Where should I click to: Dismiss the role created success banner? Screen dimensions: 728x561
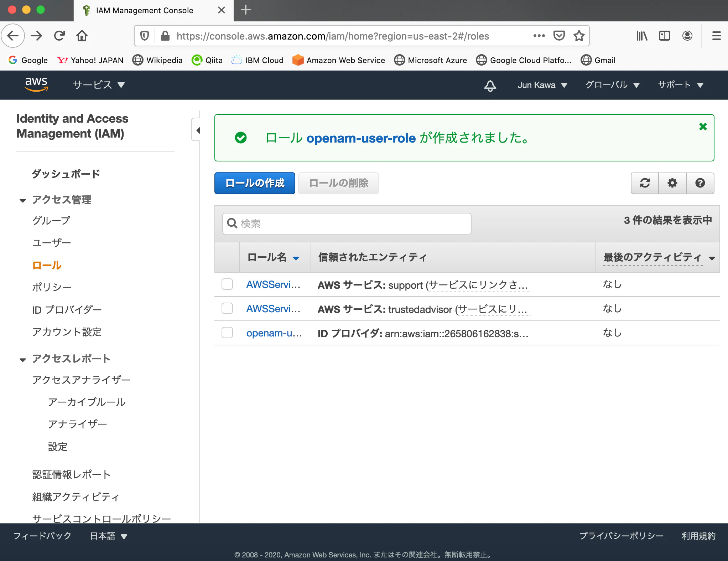[703, 127]
